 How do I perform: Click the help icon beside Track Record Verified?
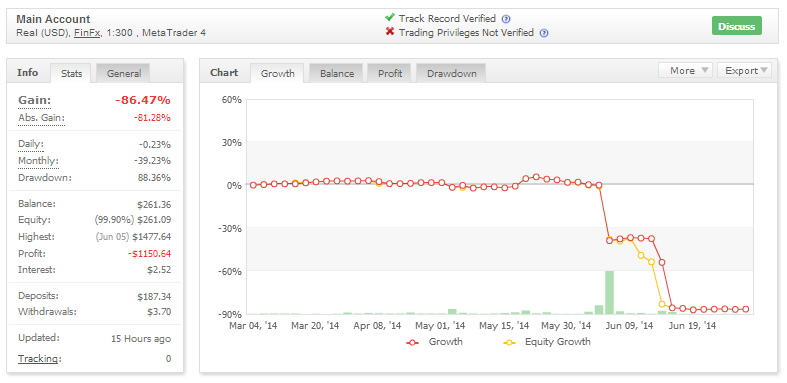[x=506, y=19]
